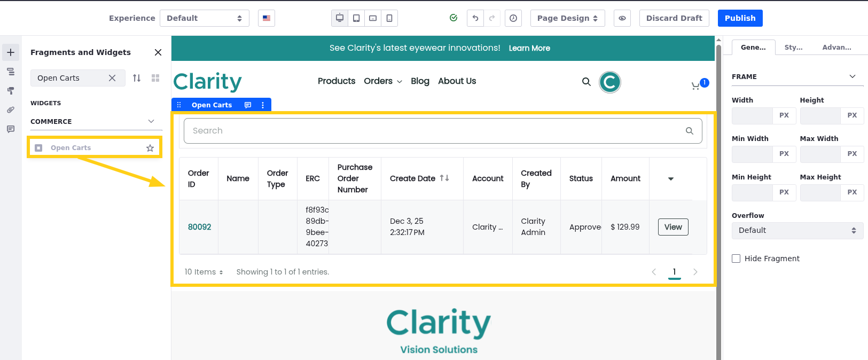
Task: Switch widgets list to card view icon
Action: (x=155, y=78)
